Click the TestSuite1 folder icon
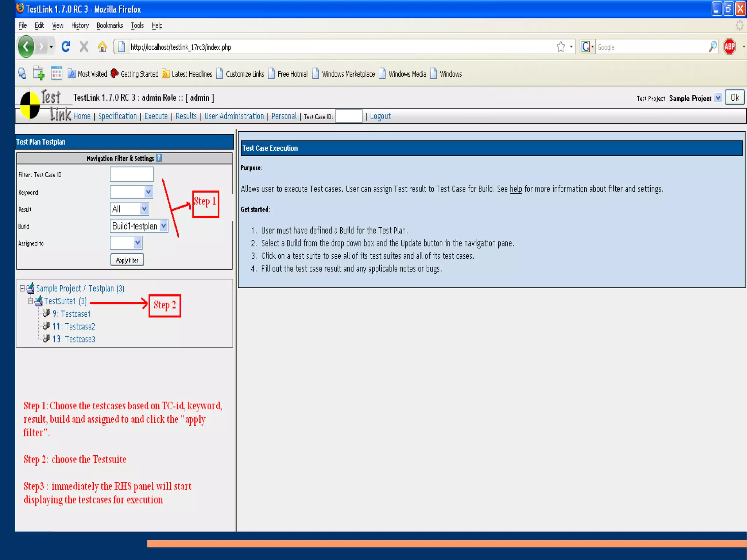The width and height of the screenshot is (747, 560). [38, 301]
